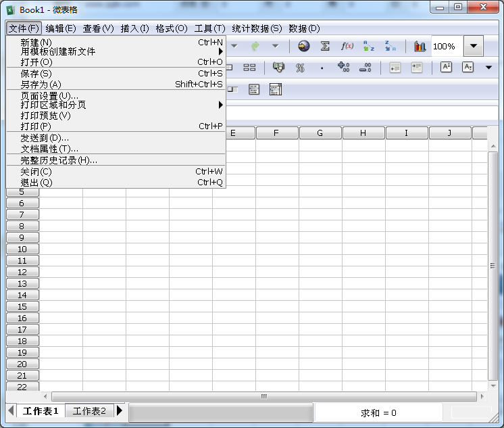Choose 打印预览(V) menu entry
504x428 pixels.
pos(45,116)
